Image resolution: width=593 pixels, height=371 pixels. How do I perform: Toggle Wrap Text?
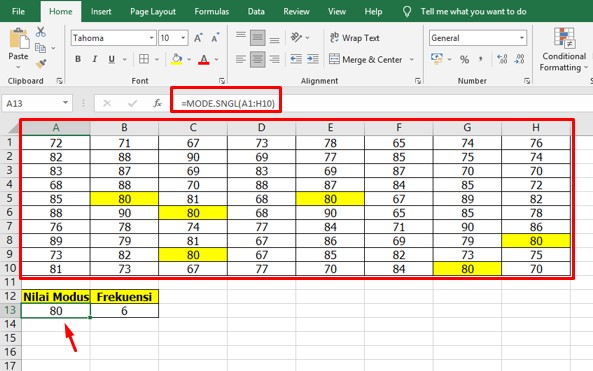click(x=354, y=38)
